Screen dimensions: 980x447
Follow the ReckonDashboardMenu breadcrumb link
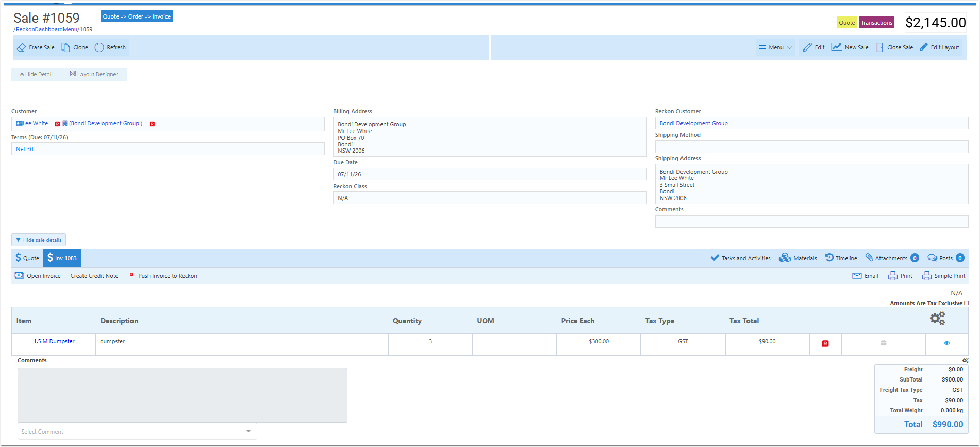point(46,29)
